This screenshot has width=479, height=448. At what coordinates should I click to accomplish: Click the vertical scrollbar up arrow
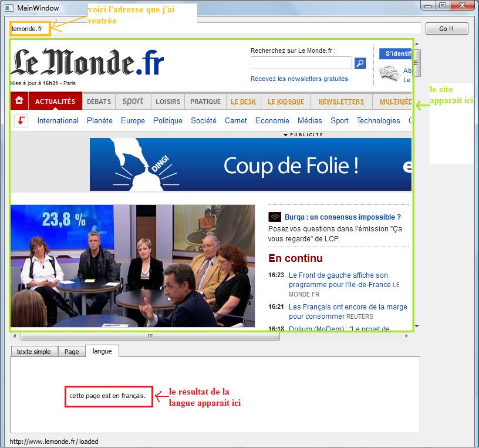(417, 44)
